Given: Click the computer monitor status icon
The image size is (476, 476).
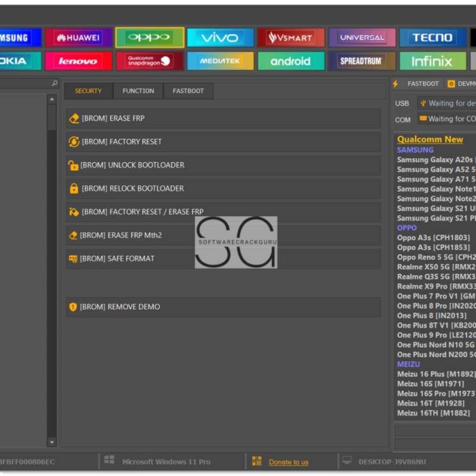Looking at the screenshot, I should [x=347, y=460].
